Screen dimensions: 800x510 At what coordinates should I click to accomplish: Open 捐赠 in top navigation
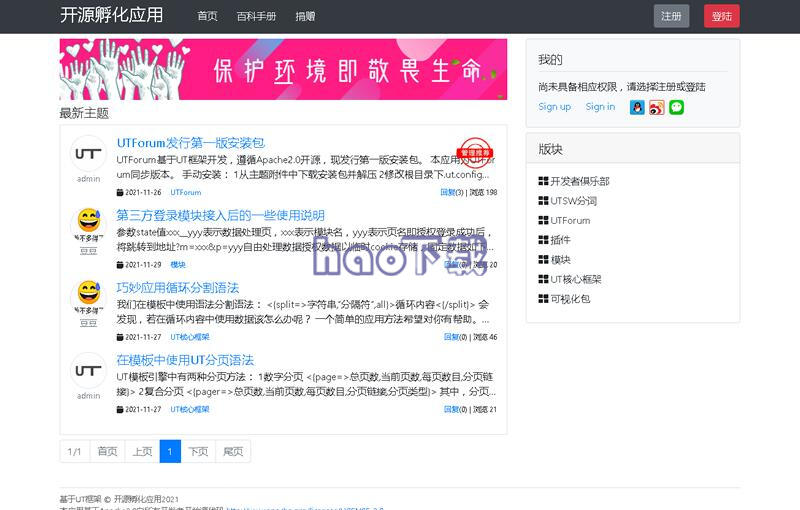pyautogui.click(x=305, y=16)
